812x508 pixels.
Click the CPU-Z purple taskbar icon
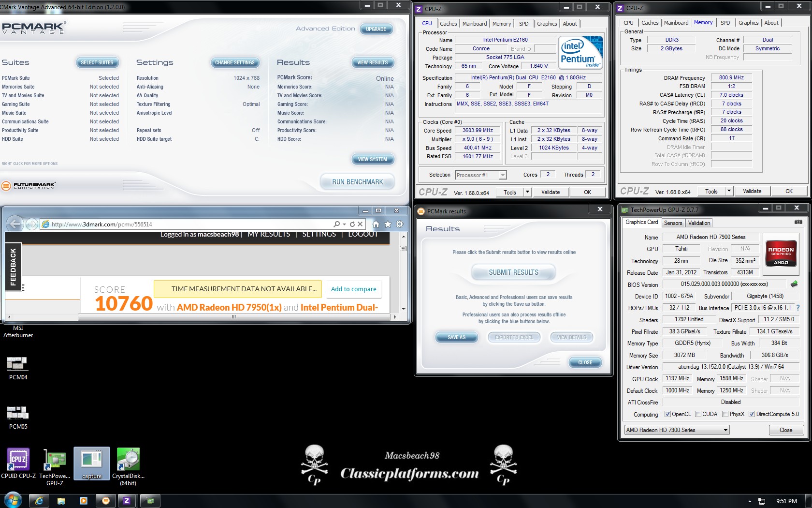point(127,501)
